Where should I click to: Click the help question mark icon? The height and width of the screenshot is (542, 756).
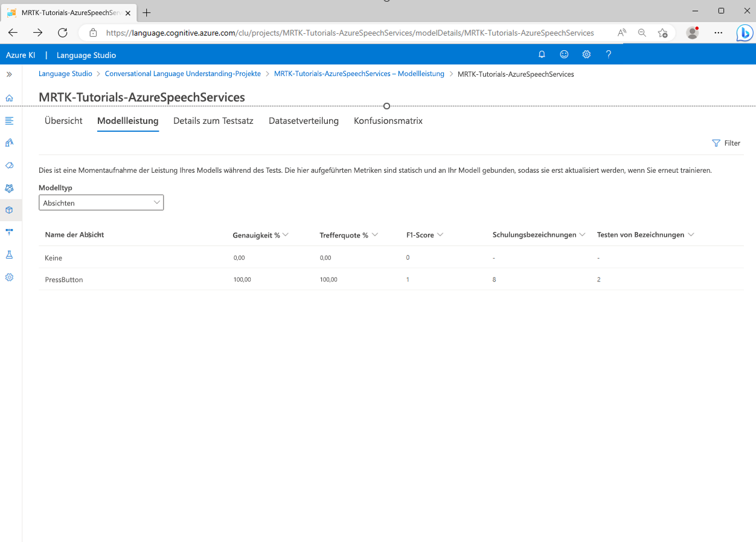608,54
